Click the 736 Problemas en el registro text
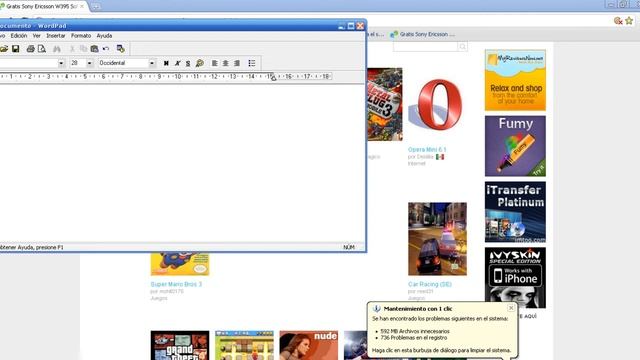This screenshot has height=360, width=640. point(413,338)
